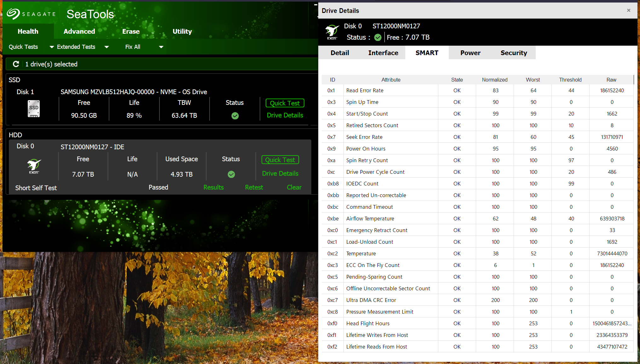This screenshot has height=364, width=640.
Task: Select the Head Flight Hours row
Action: pos(477,323)
